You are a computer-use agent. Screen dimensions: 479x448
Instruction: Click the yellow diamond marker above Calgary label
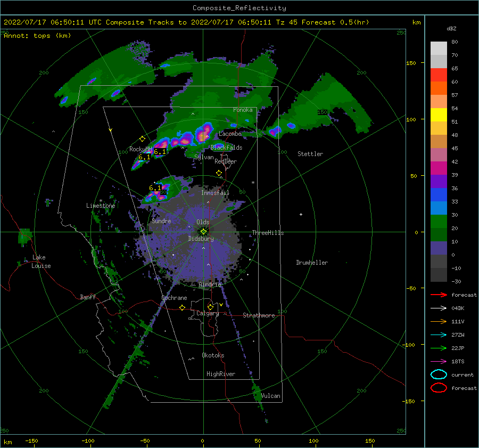click(210, 307)
